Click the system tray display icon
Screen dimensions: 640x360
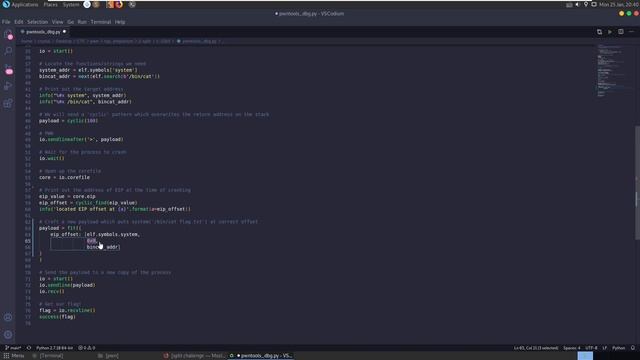coord(594,4)
